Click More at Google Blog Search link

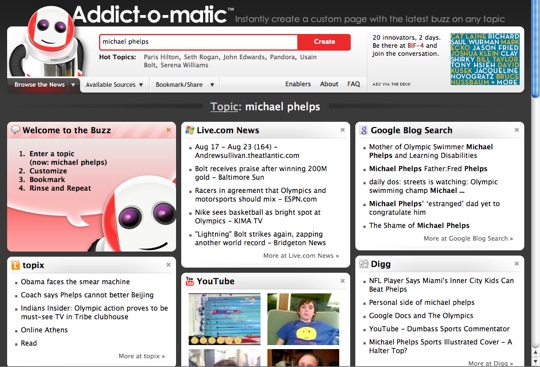tap(468, 238)
